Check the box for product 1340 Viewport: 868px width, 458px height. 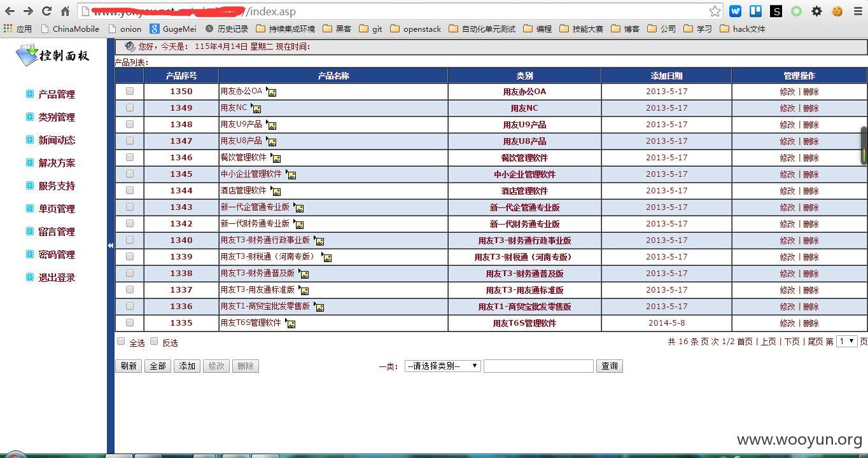coord(130,240)
